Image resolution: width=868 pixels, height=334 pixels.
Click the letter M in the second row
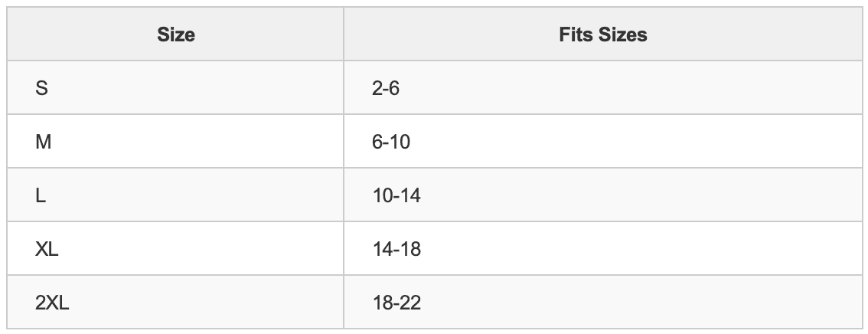(44, 142)
